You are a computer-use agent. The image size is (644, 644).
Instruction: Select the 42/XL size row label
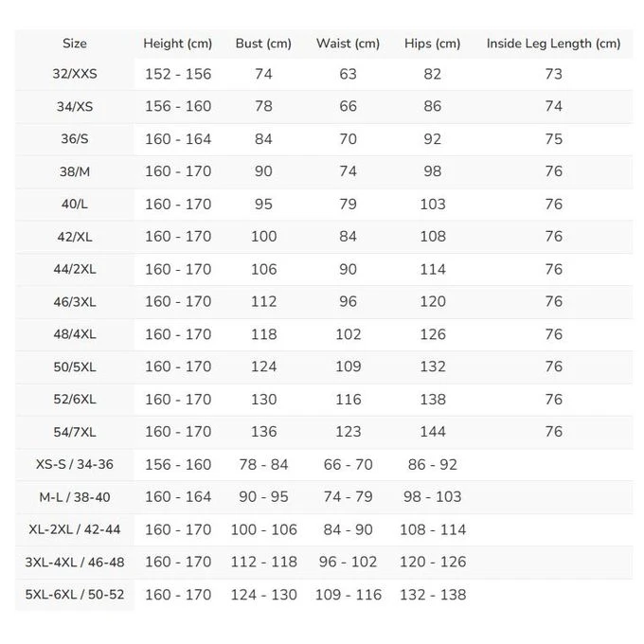tap(75, 237)
